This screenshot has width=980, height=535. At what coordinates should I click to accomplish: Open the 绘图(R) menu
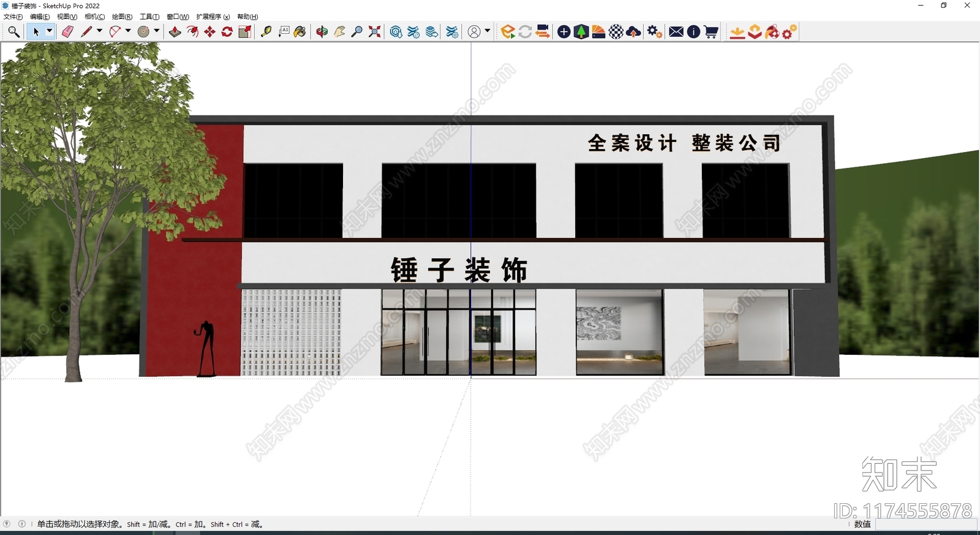[122, 17]
